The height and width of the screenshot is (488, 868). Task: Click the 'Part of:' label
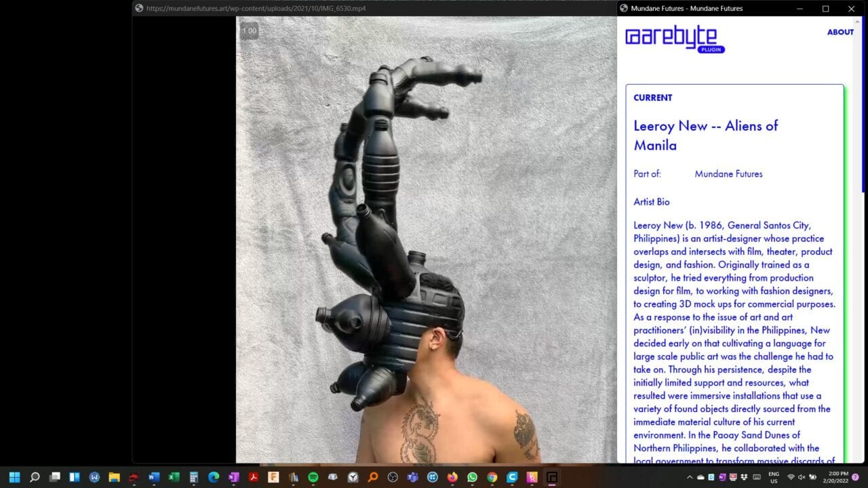[x=647, y=174]
